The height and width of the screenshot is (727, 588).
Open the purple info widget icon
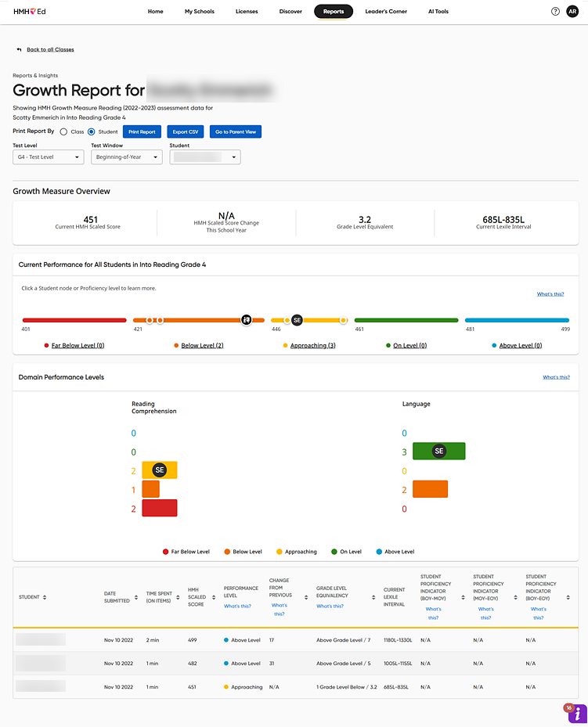[577, 714]
